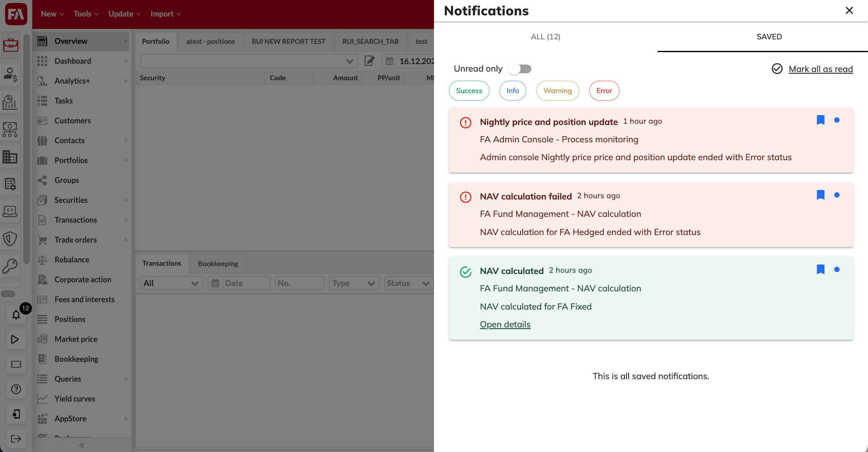Click the transaction Date input field

(239, 283)
